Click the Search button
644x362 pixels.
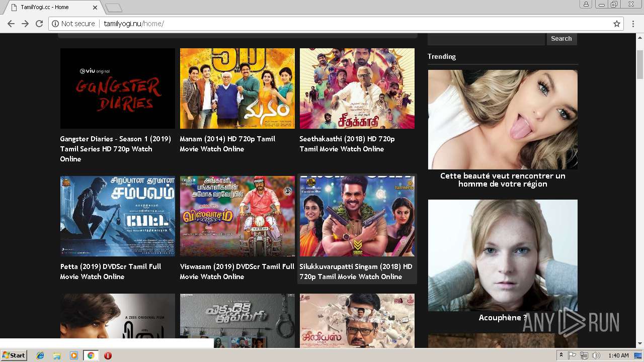click(x=561, y=39)
